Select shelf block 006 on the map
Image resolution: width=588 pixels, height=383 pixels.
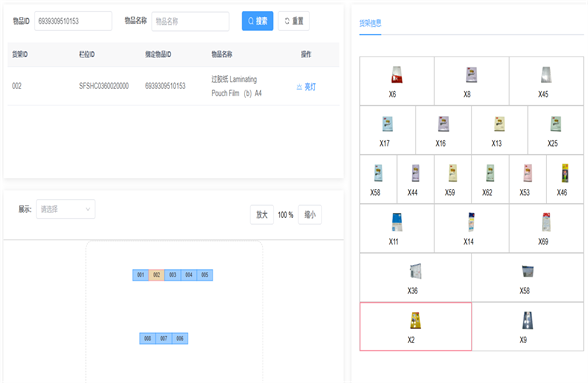pos(180,338)
